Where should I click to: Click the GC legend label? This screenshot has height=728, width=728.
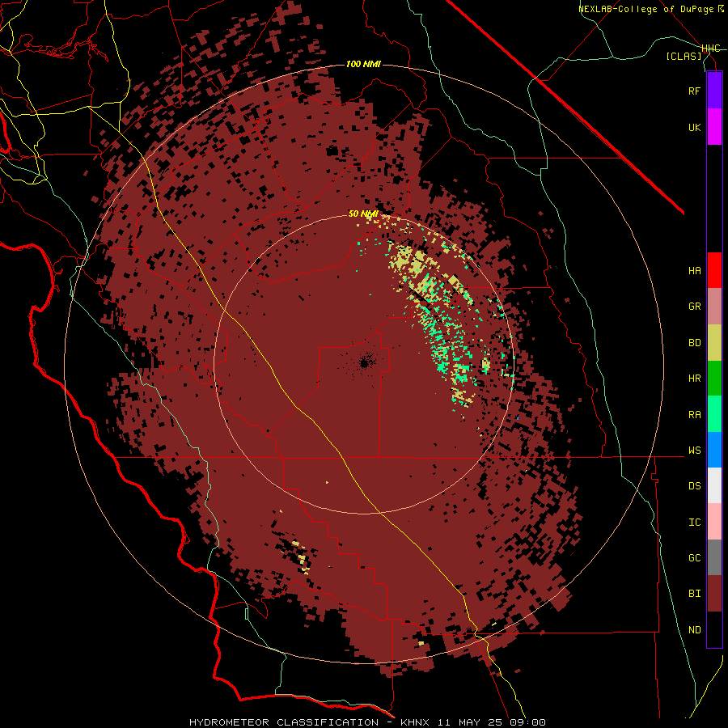(695, 558)
